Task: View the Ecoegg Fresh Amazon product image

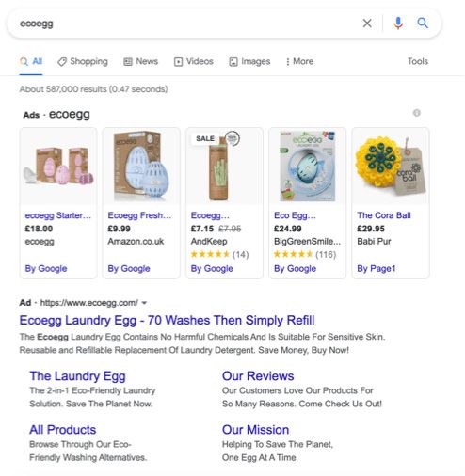Action: point(141,167)
